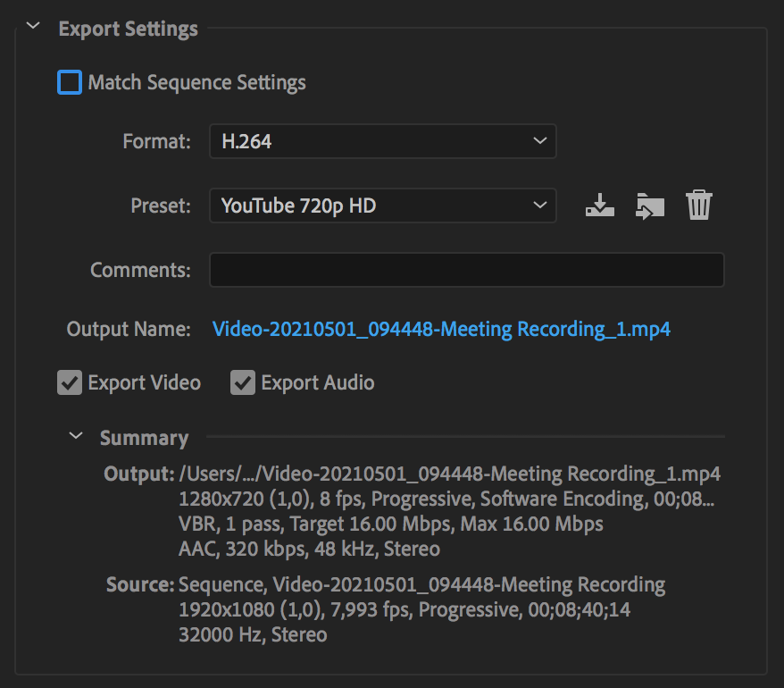This screenshot has height=688, width=784.
Task: Uncheck the Export Audio checkbox
Action: tap(242, 383)
